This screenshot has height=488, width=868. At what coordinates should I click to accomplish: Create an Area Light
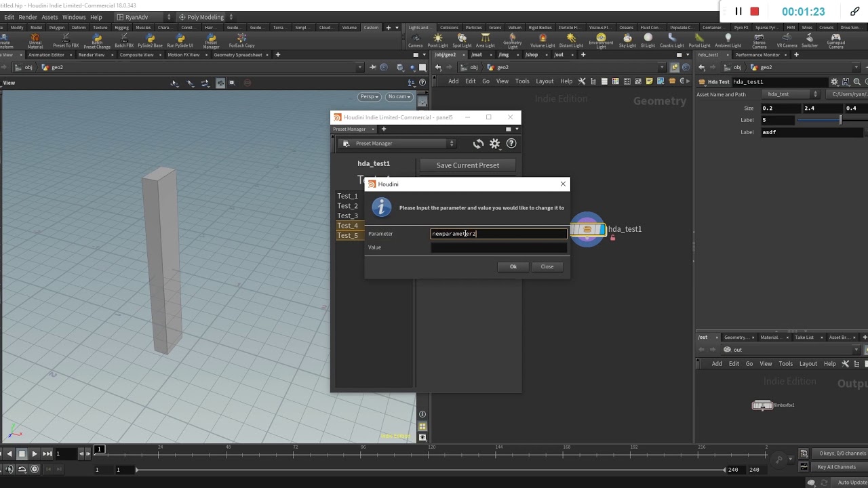pyautogui.click(x=485, y=41)
